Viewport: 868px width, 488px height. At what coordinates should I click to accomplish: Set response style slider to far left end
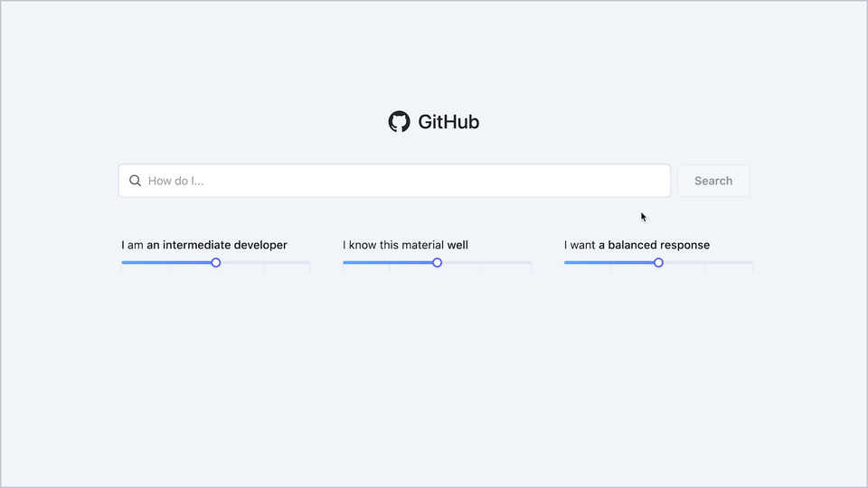pos(566,263)
